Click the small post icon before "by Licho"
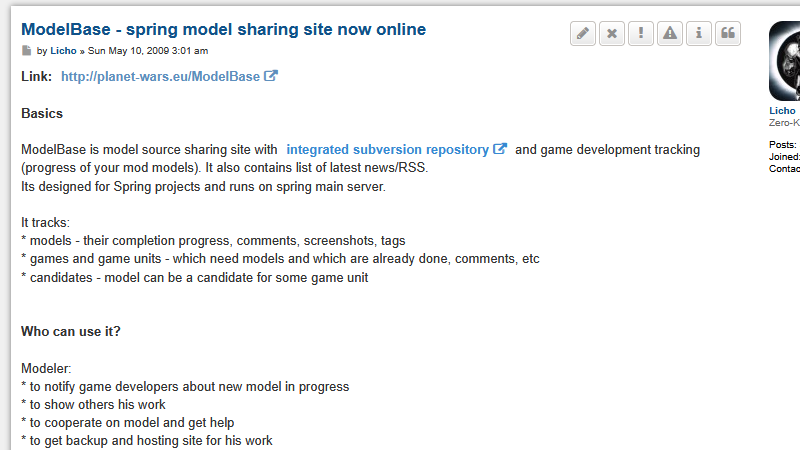The image size is (800, 450). (x=27, y=51)
